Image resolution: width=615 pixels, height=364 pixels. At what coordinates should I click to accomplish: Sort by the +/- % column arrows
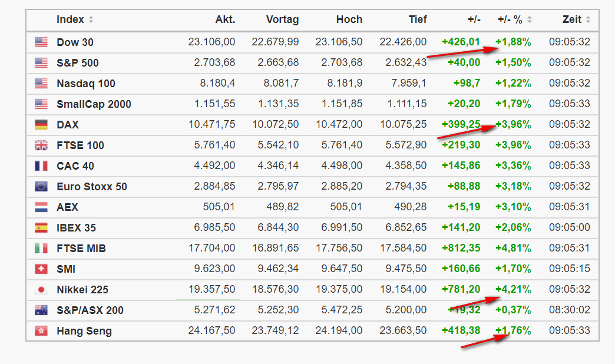tap(530, 19)
